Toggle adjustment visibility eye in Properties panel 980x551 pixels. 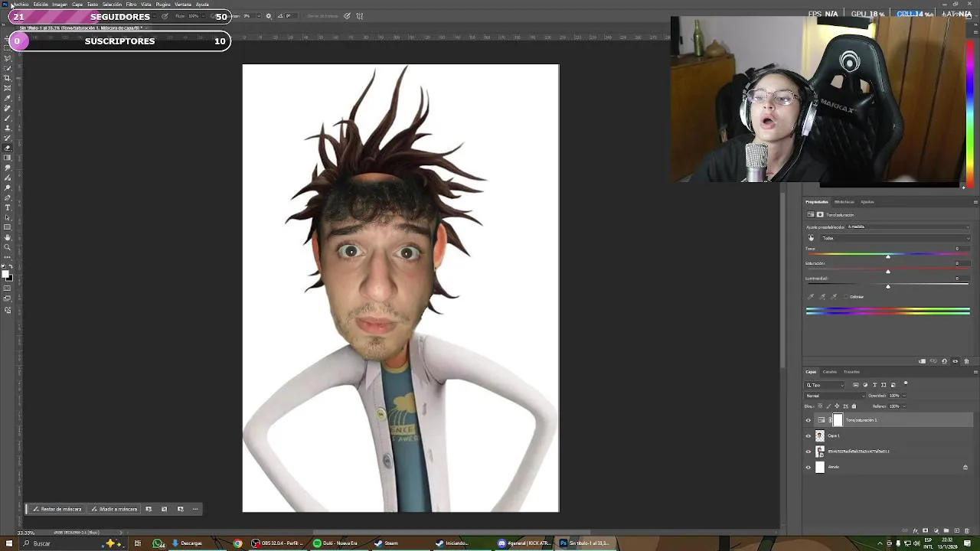click(955, 361)
